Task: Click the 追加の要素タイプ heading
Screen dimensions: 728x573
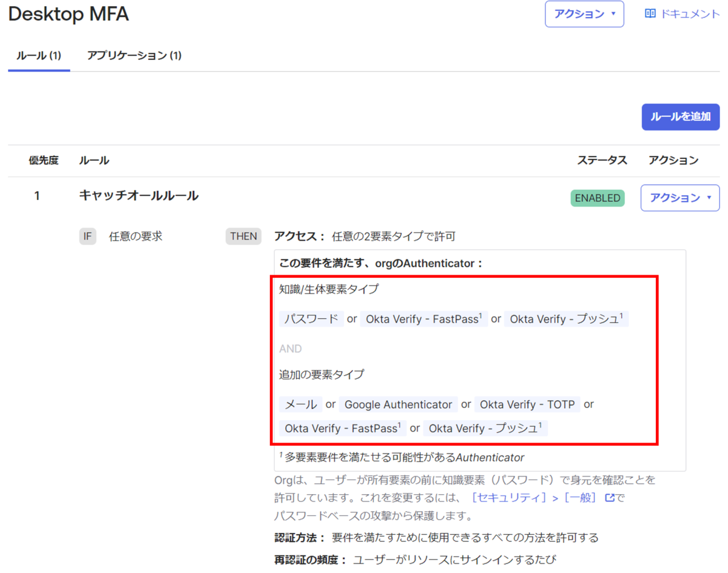Action: (x=322, y=375)
